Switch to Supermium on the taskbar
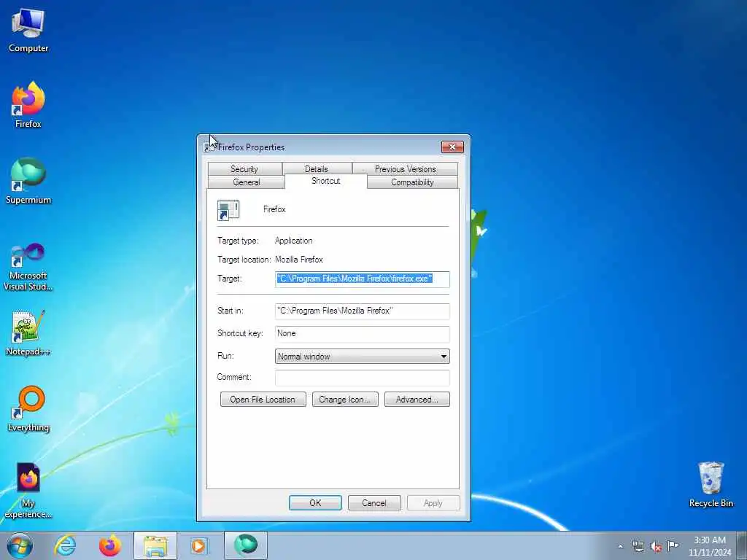 [x=246, y=545]
